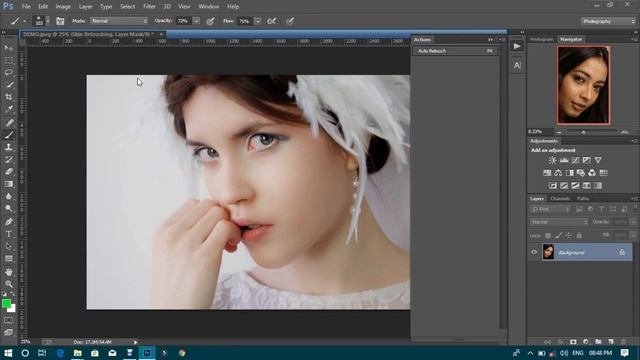The image size is (640, 360).
Task: Open the layer Kind filter dropdown
Action: click(x=550, y=209)
